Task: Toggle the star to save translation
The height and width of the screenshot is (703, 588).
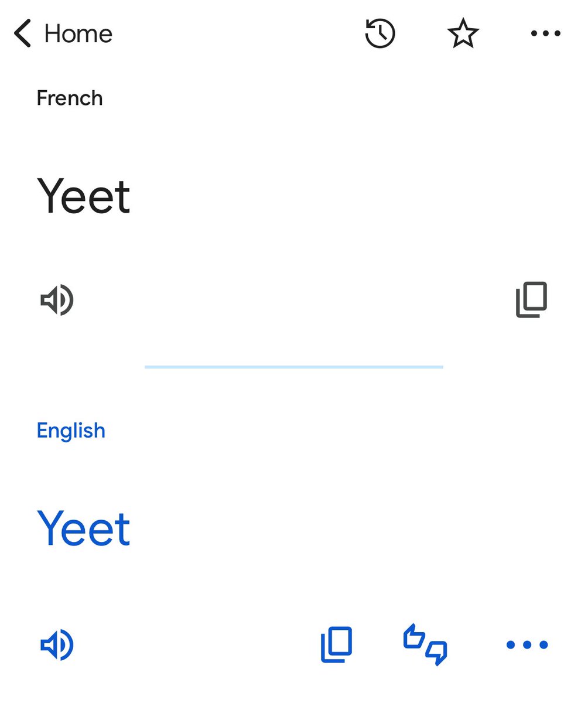Action: [x=463, y=33]
